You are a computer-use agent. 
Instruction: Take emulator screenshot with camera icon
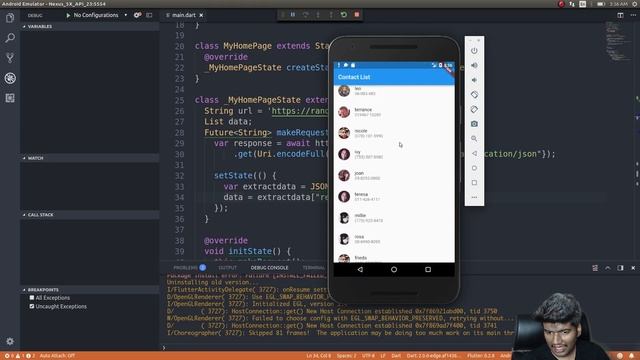(x=474, y=124)
